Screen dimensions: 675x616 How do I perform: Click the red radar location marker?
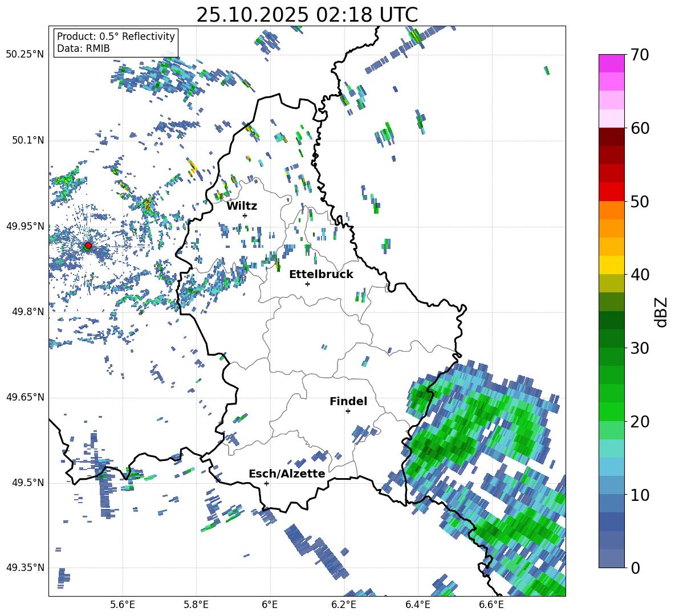click(88, 246)
